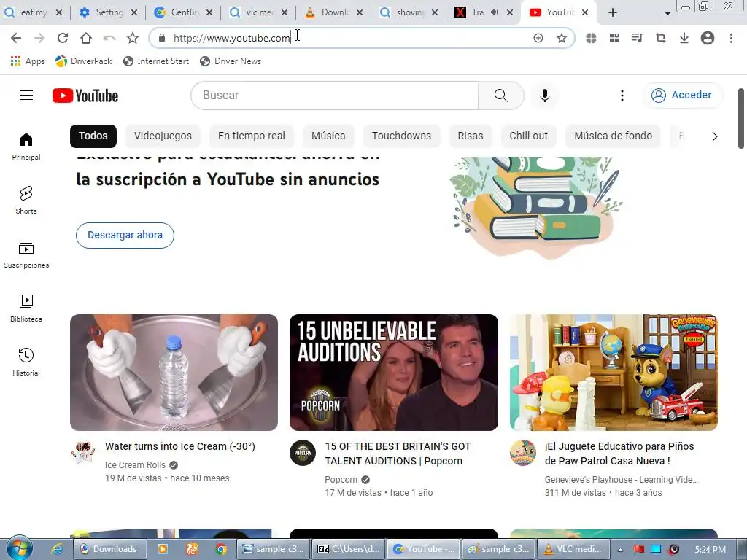Screen dimensions: 747x560
Task: Click the Descargar ahora button
Action: 125,236
